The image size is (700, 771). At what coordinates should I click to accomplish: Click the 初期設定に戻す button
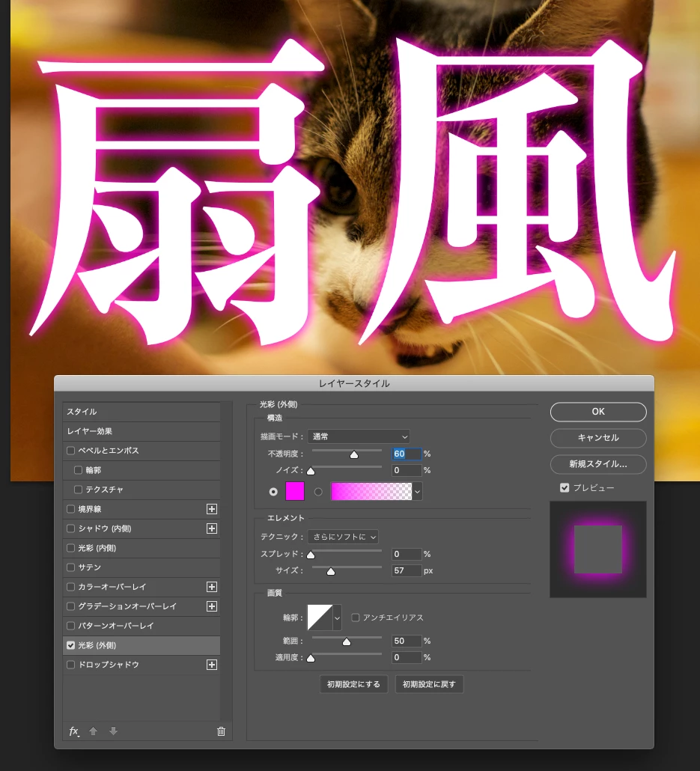tap(430, 684)
